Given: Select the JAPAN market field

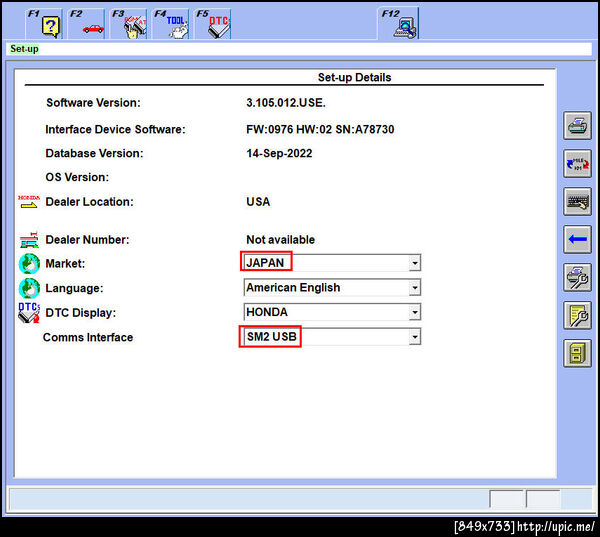Looking at the screenshot, I should [x=332, y=263].
